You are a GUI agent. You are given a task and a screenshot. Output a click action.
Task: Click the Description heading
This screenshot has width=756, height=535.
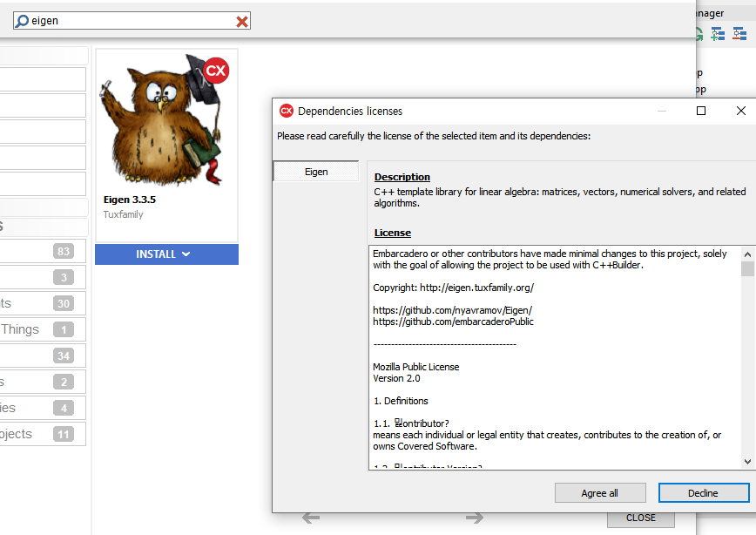click(402, 177)
